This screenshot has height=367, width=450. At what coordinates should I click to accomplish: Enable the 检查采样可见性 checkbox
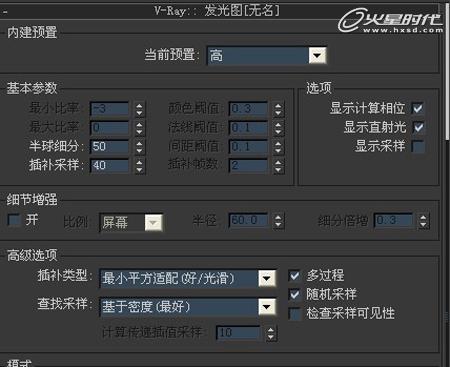coord(295,314)
